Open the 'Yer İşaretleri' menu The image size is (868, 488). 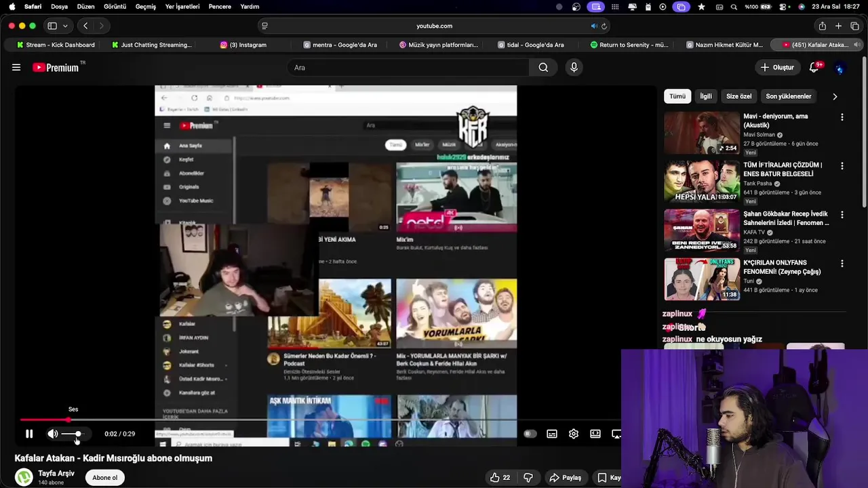point(182,6)
